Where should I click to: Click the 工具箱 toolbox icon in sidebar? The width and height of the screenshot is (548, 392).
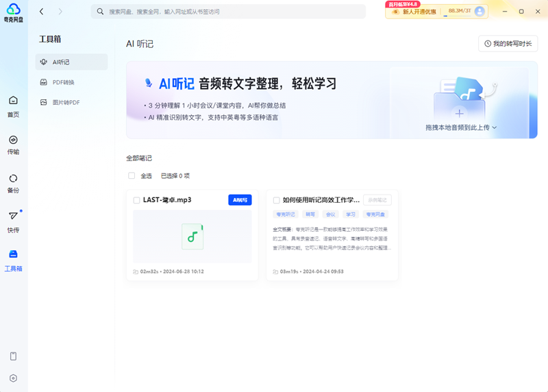point(13,255)
